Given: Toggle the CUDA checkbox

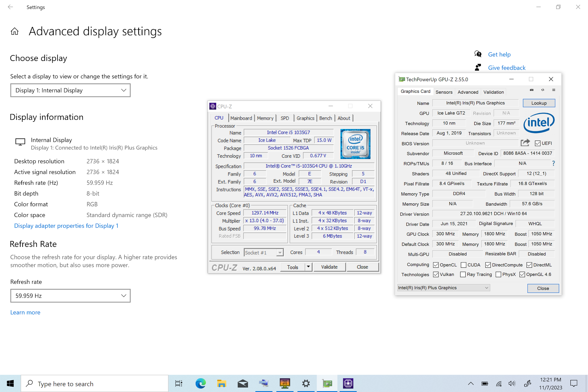Looking at the screenshot, I should 464,265.
